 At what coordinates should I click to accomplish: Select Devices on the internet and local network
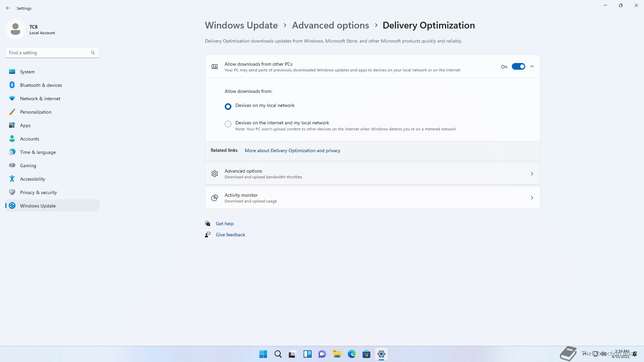(228, 124)
